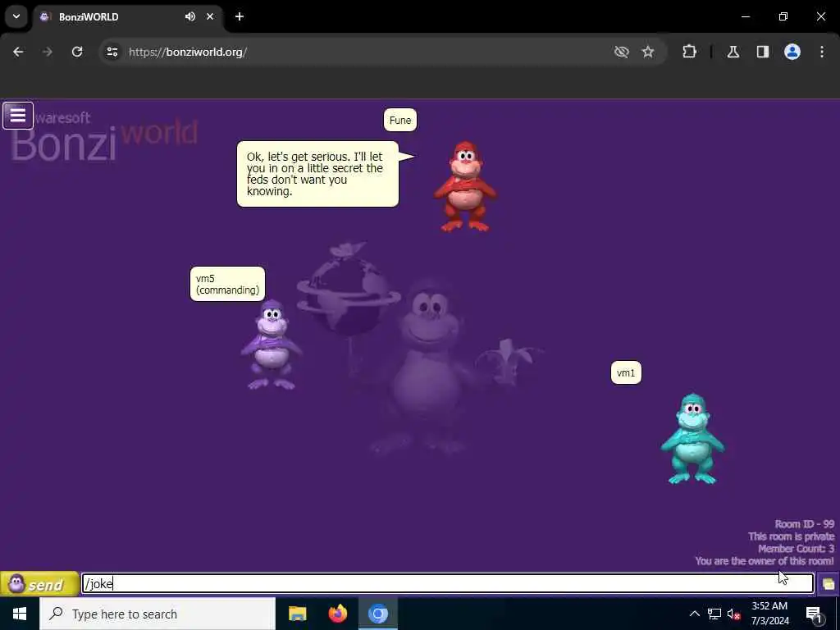Open the clock showing 3:52 AM
This screenshot has width=840, height=630.
(769, 614)
